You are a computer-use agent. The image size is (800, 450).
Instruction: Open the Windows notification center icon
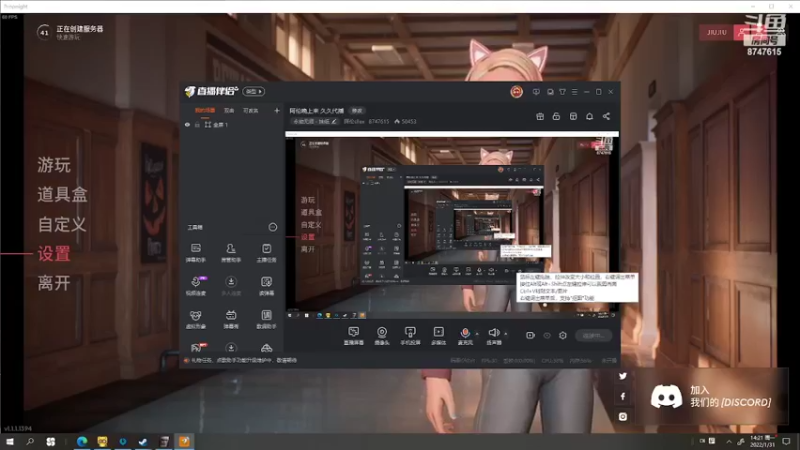(x=787, y=441)
